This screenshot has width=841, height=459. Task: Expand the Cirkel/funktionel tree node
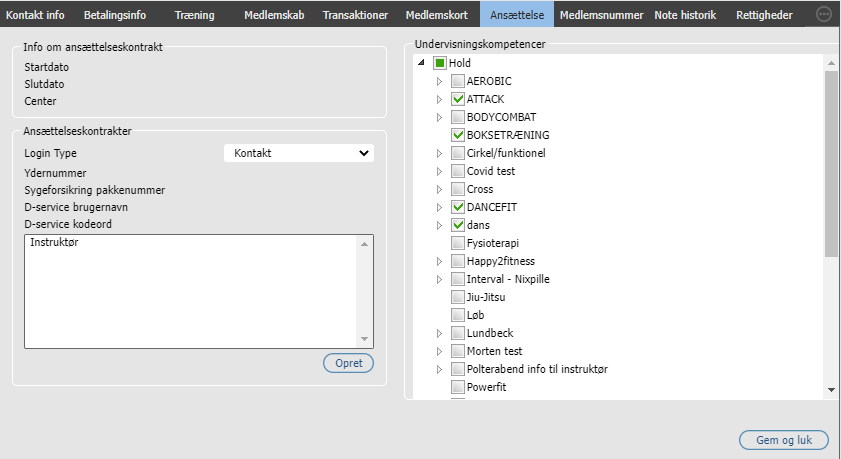(x=439, y=153)
